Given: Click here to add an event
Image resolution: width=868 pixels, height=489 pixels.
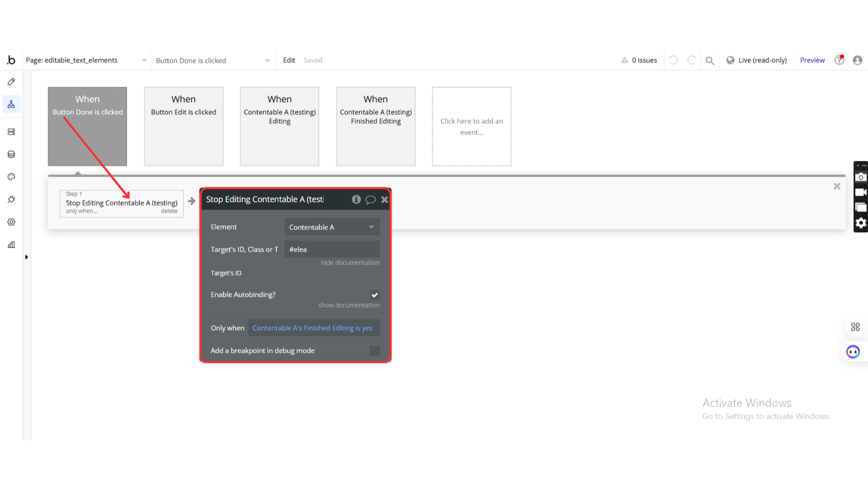Looking at the screenshot, I should pos(472,126).
